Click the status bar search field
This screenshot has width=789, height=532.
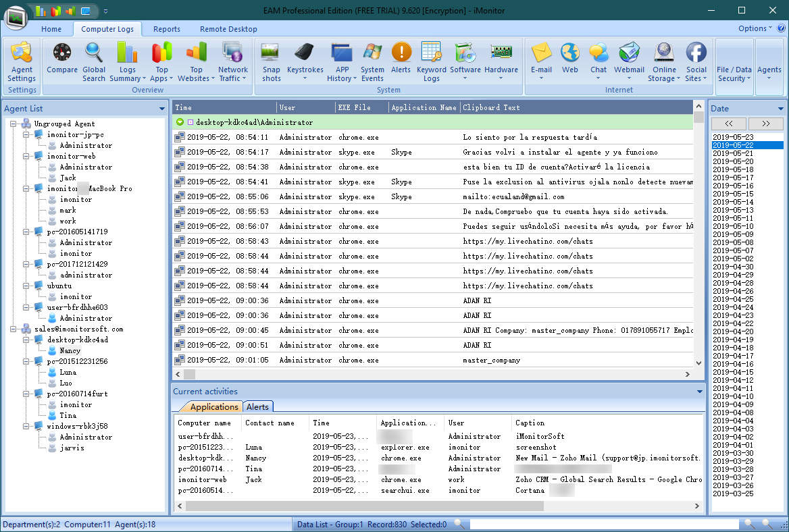(x=606, y=524)
